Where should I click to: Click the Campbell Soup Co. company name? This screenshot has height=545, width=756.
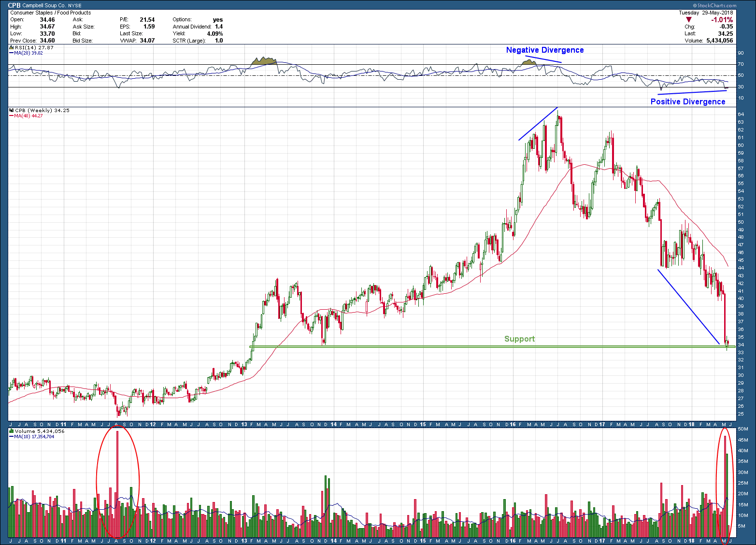click(x=44, y=6)
